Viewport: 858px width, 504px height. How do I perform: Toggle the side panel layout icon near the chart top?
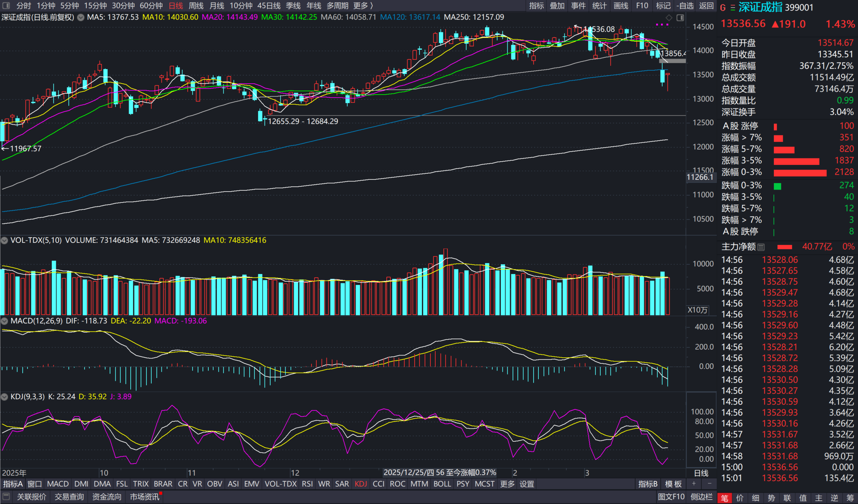pyautogui.click(x=680, y=18)
